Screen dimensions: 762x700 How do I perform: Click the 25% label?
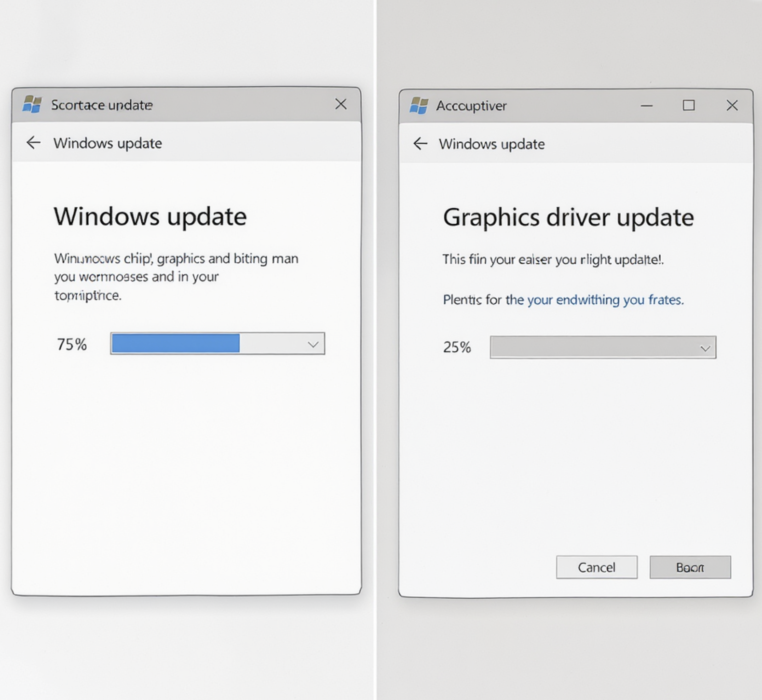[457, 347]
